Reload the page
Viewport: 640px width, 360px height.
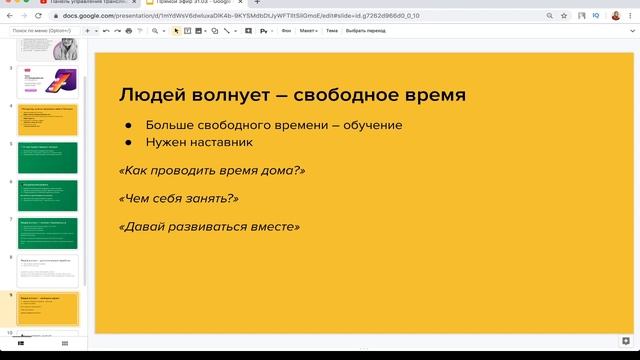click(38, 16)
